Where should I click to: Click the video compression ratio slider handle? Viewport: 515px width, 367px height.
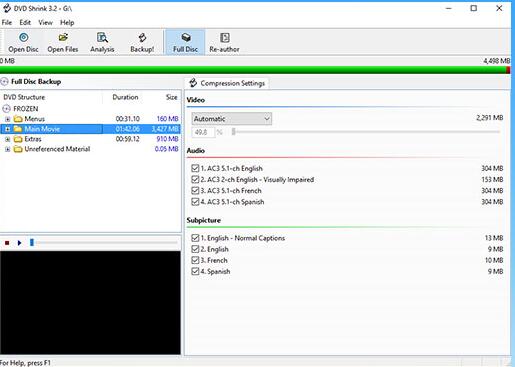pos(234,132)
